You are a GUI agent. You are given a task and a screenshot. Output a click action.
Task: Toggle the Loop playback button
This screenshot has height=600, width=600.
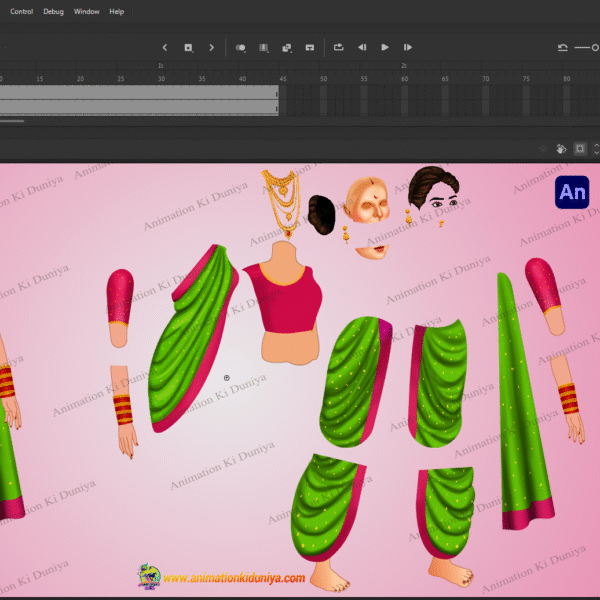pos(339,47)
